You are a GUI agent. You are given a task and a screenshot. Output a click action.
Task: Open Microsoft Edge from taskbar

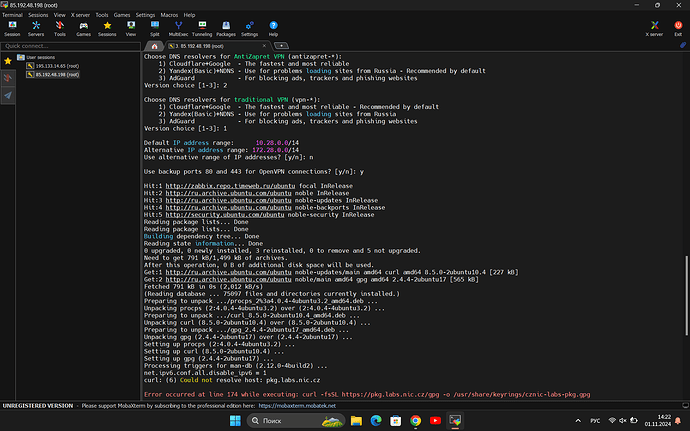376,421
